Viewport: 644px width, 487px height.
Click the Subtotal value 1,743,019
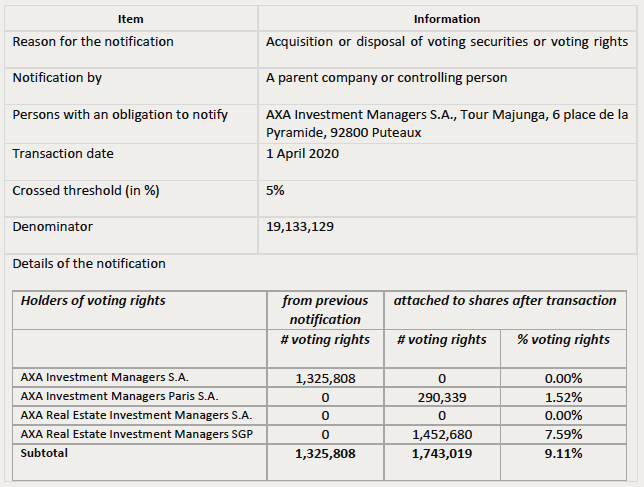coord(442,454)
